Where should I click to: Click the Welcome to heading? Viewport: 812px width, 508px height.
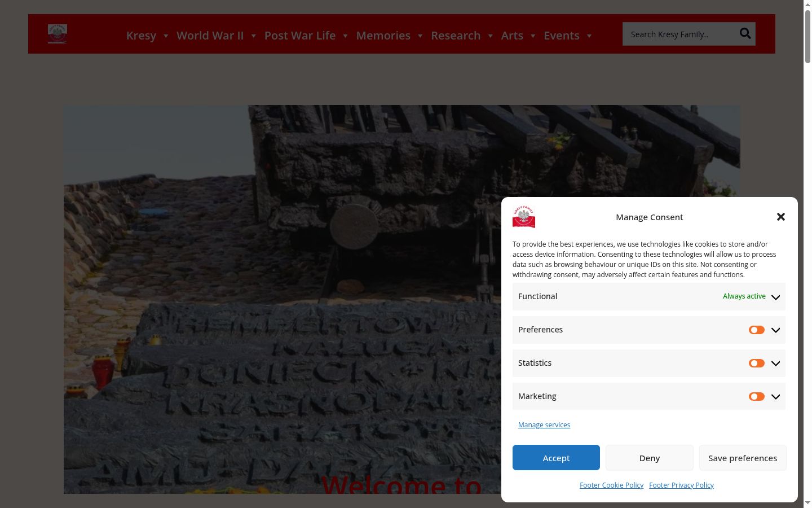click(x=401, y=484)
